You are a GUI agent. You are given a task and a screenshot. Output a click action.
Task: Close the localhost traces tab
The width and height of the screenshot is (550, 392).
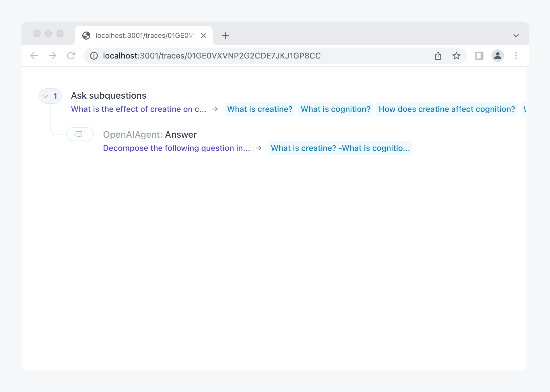[x=203, y=36]
